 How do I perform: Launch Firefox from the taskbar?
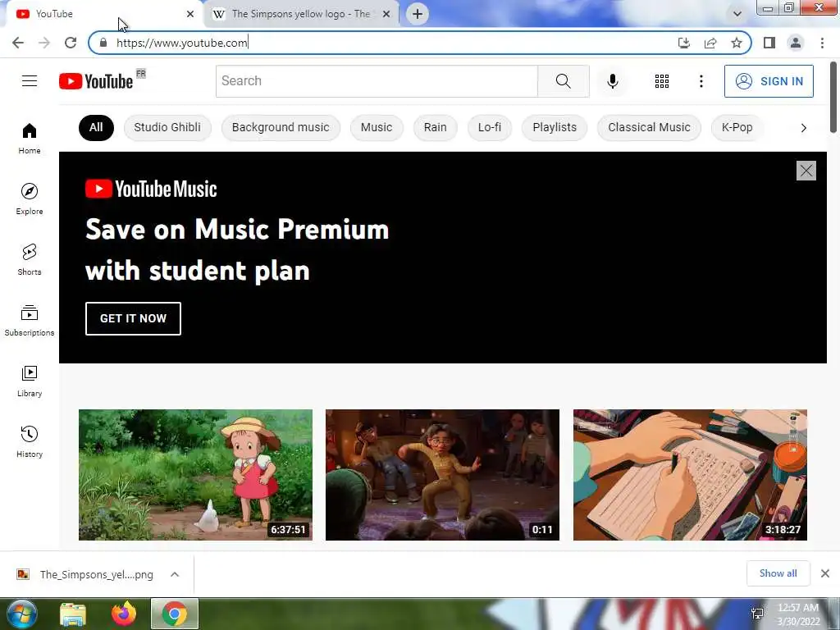[124, 614]
